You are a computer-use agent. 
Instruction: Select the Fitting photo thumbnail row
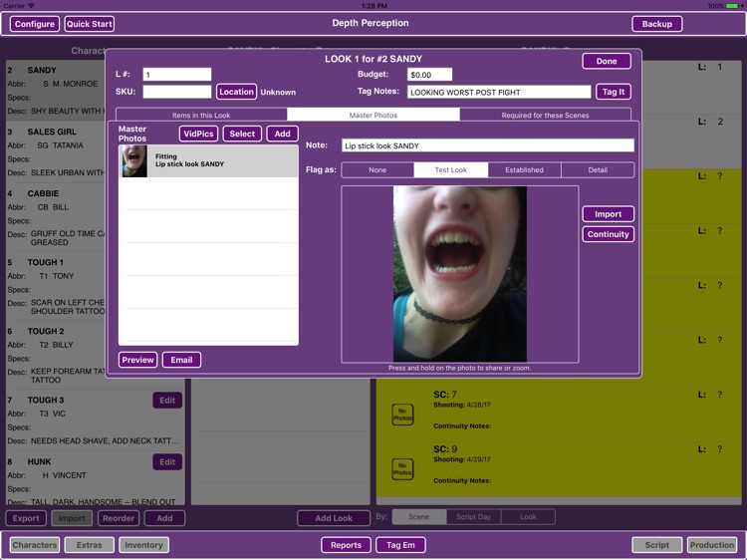coord(209,161)
